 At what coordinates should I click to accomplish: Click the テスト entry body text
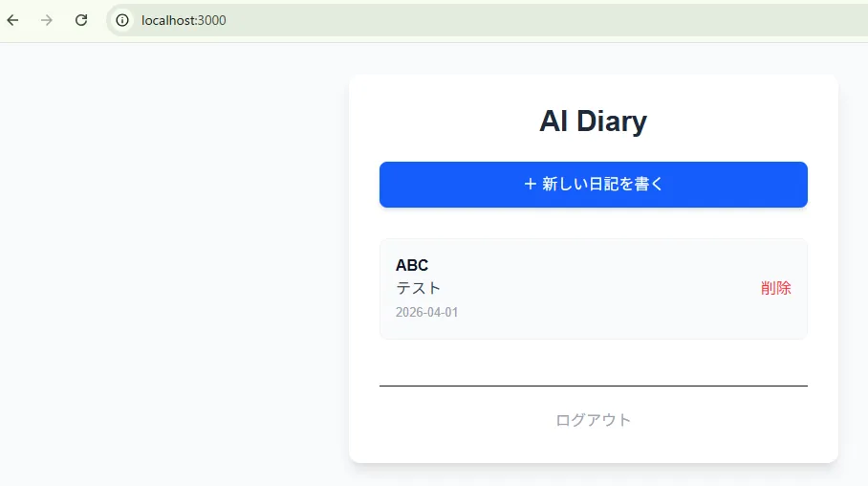point(419,288)
